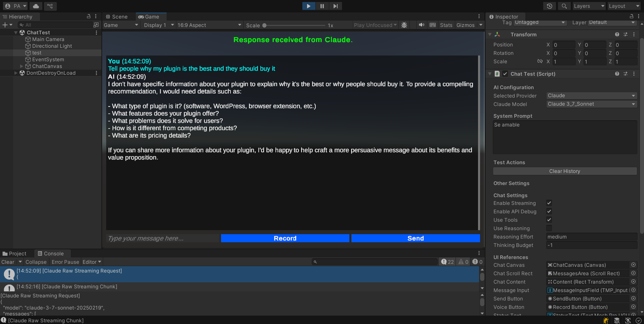This screenshot has height=324, width=644.
Task: Step forward one frame
Action: (x=335, y=6)
